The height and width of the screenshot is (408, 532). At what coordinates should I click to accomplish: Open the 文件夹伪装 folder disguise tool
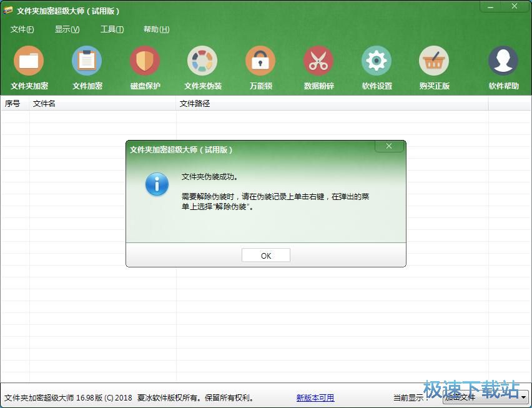[202, 67]
